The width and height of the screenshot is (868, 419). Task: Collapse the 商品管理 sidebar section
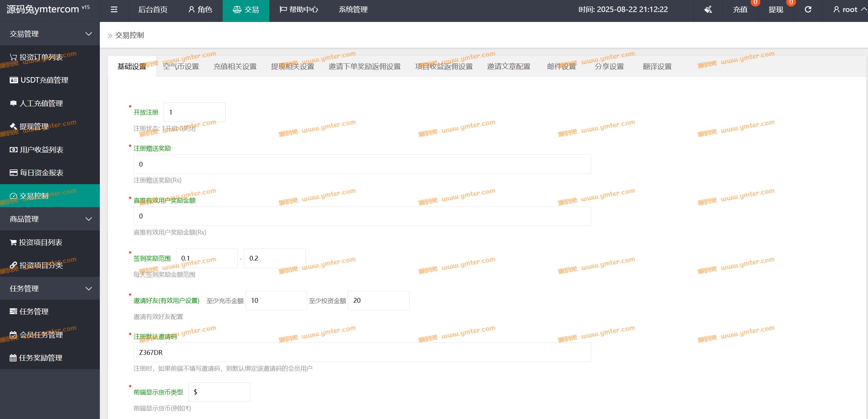pyautogui.click(x=89, y=219)
